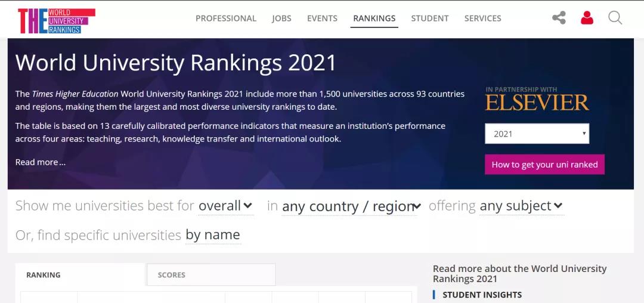The width and height of the screenshot is (644, 303).
Task: Open the share icon in header
Action: pyautogui.click(x=559, y=18)
